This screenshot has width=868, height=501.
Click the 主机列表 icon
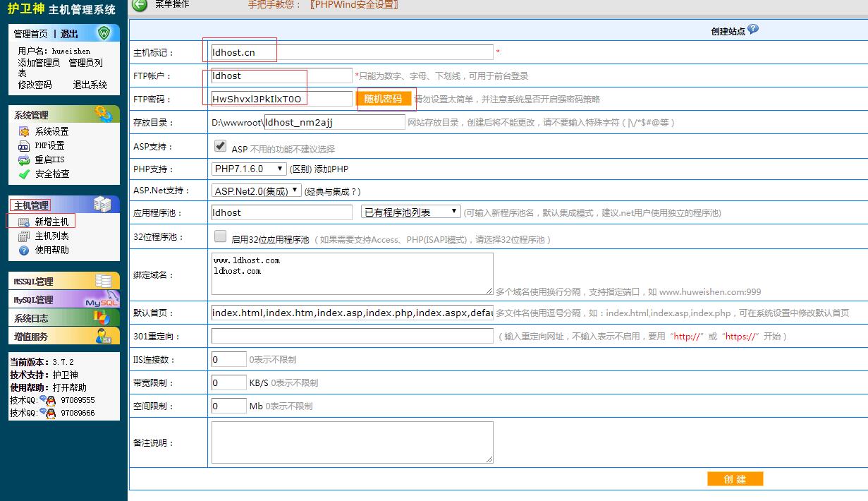(24, 236)
